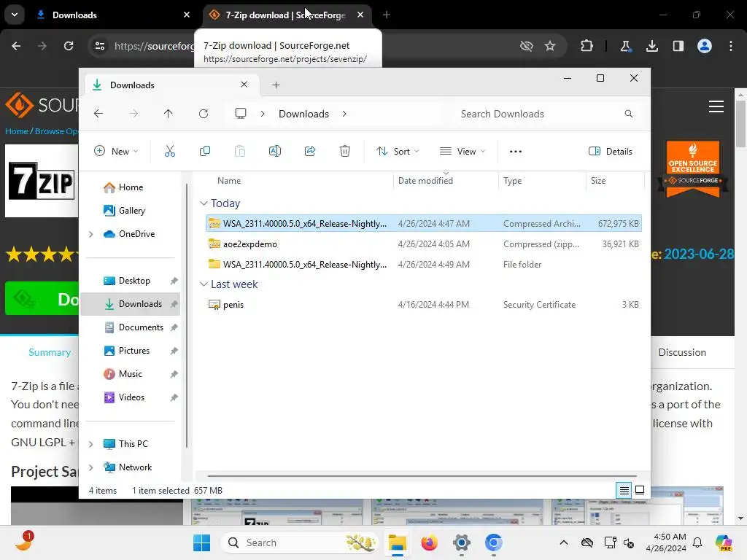Add a new File Explorer tab

coord(276,85)
